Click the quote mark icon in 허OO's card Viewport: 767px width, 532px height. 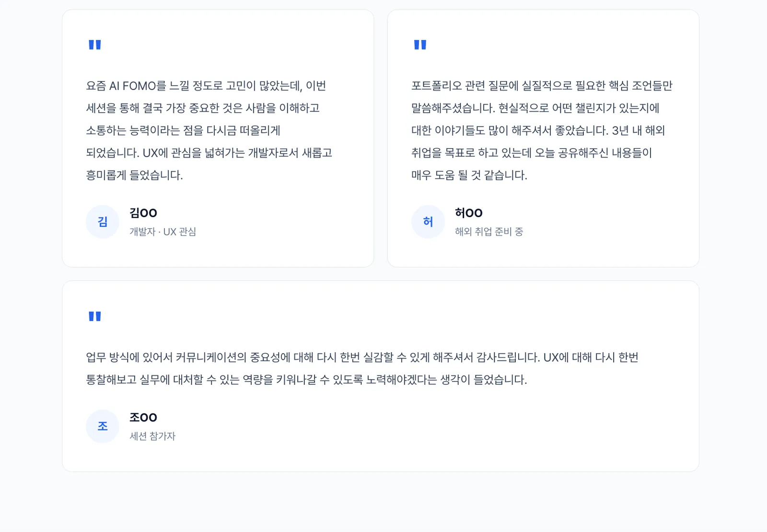pyautogui.click(x=420, y=45)
